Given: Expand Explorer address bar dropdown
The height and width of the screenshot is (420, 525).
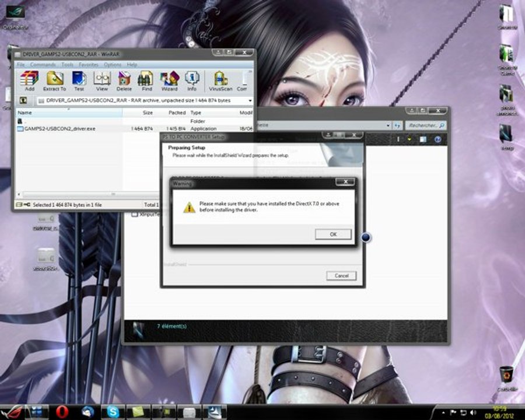Looking at the screenshot, I should (x=388, y=125).
